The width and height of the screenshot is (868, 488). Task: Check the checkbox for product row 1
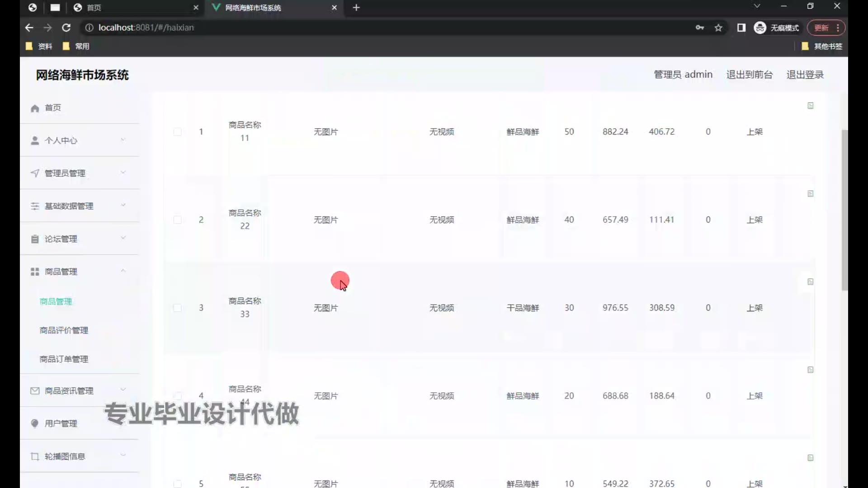tap(178, 132)
